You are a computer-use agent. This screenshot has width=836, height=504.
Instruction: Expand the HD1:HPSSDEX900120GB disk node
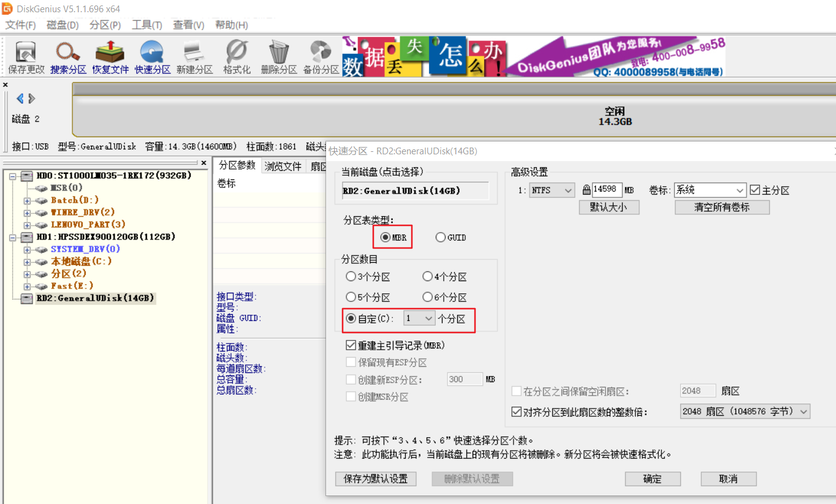click(14, 236)
